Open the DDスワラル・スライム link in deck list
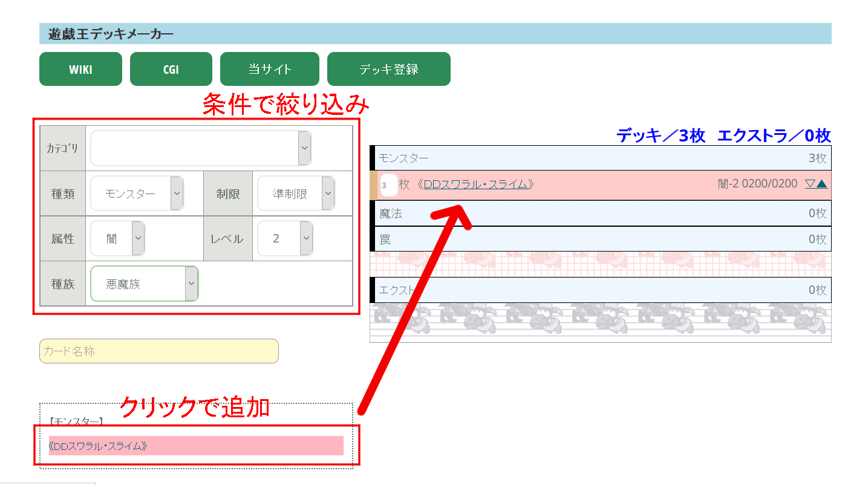868x485 pixels. pos(475,184)
